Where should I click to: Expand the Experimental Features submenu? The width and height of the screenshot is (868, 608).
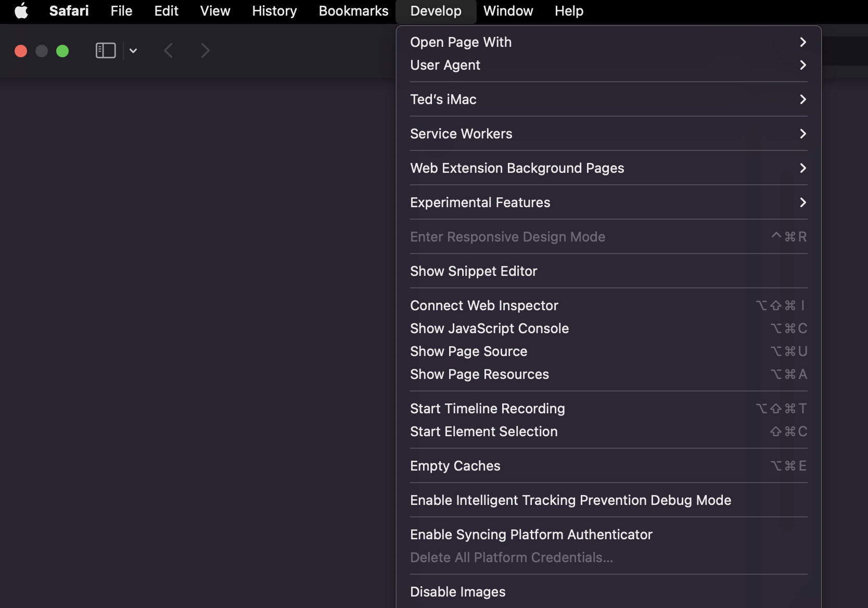coord(608,202)
